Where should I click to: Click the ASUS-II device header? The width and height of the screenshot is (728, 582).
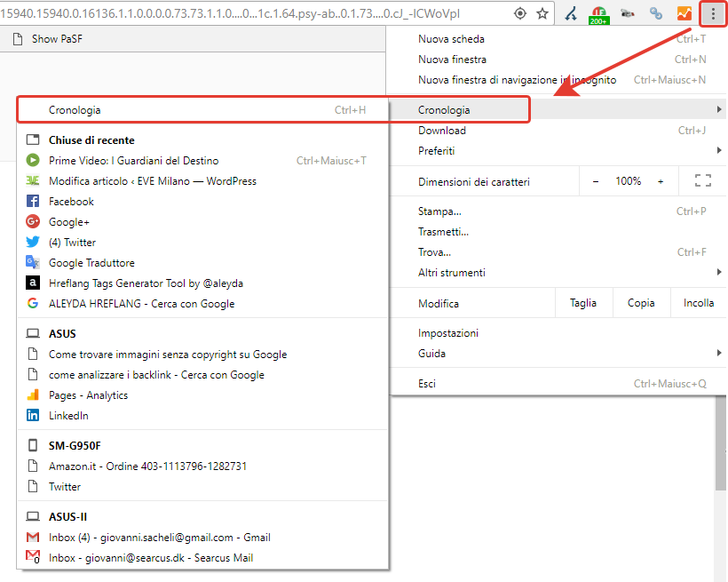(x=67, y=517)
